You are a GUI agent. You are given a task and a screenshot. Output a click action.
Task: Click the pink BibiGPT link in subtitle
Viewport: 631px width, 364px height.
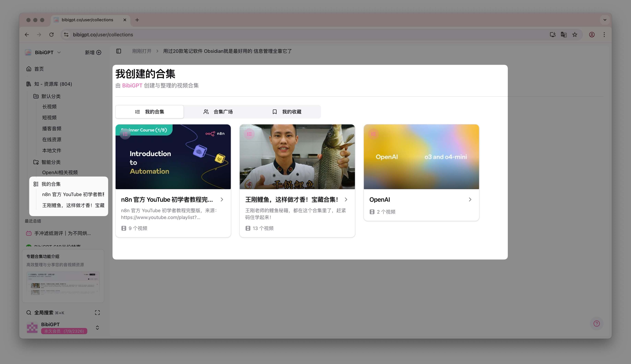pos(132,86)
